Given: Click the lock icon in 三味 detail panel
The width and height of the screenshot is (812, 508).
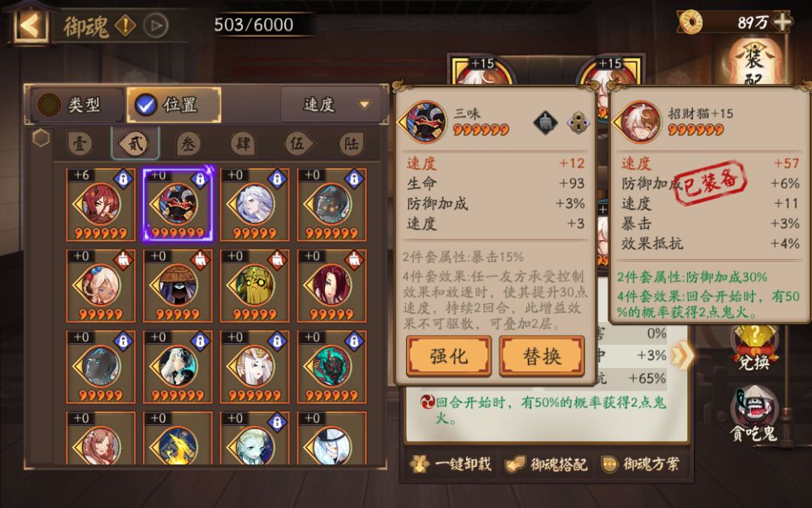Looking at the screenshot, I should (578, 123).
